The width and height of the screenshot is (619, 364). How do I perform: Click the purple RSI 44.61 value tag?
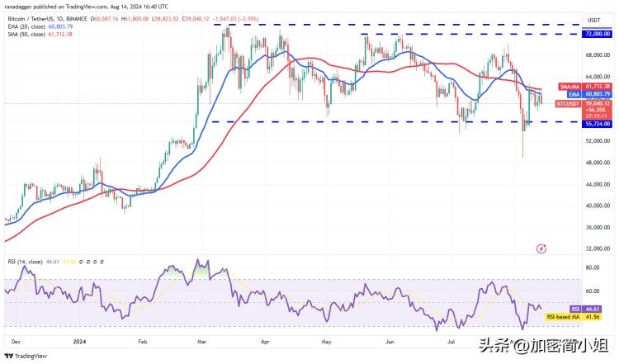[x=586, y=310]
